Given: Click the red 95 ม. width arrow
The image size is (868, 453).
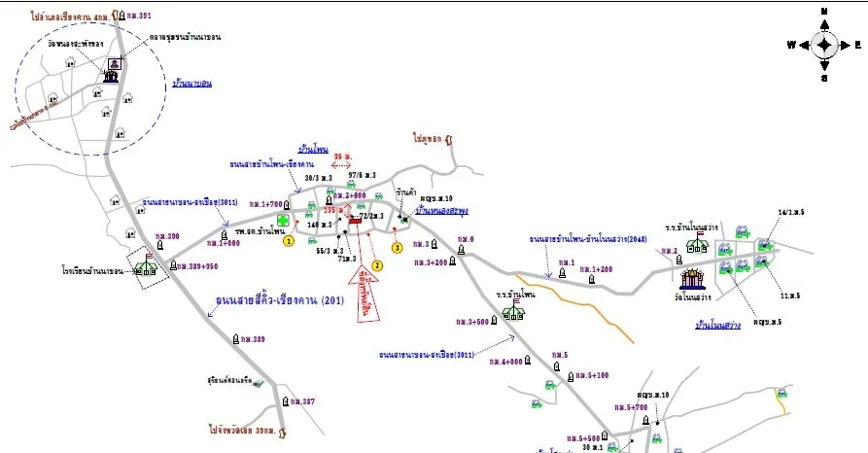Looking at the screenshot, I should (x=341, y=165).
